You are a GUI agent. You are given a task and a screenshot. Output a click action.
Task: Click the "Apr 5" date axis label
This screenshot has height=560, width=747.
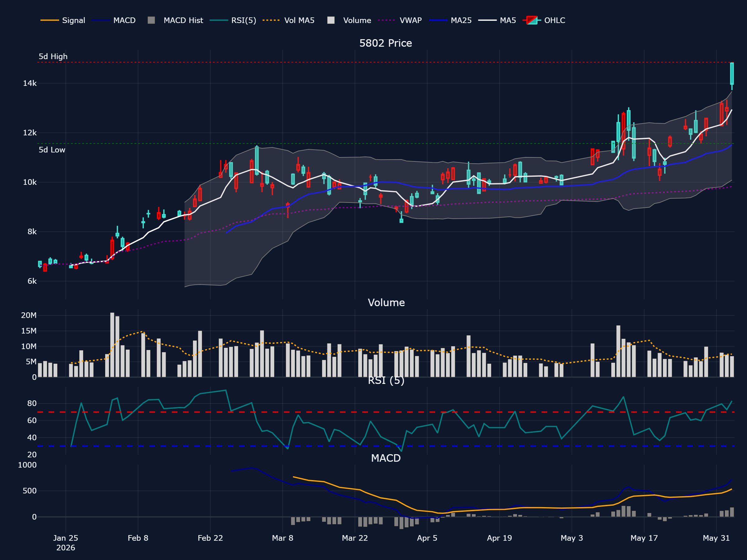427,538
